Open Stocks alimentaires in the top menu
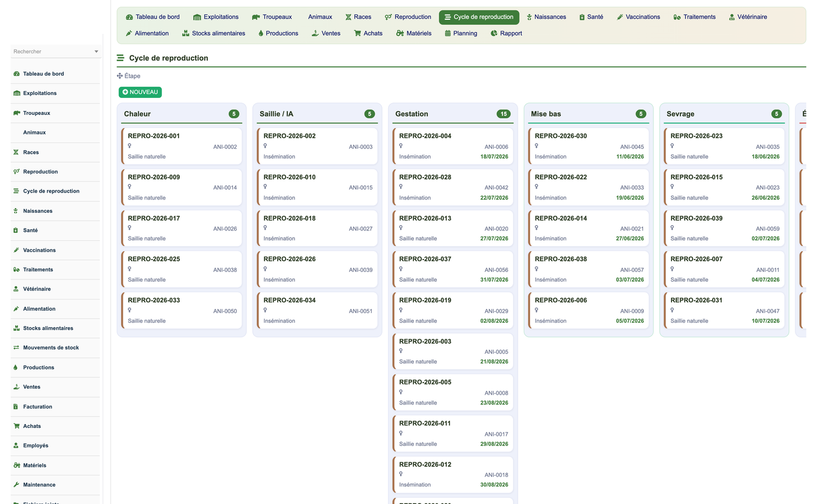The image size is (814, 504). (213, 33)
